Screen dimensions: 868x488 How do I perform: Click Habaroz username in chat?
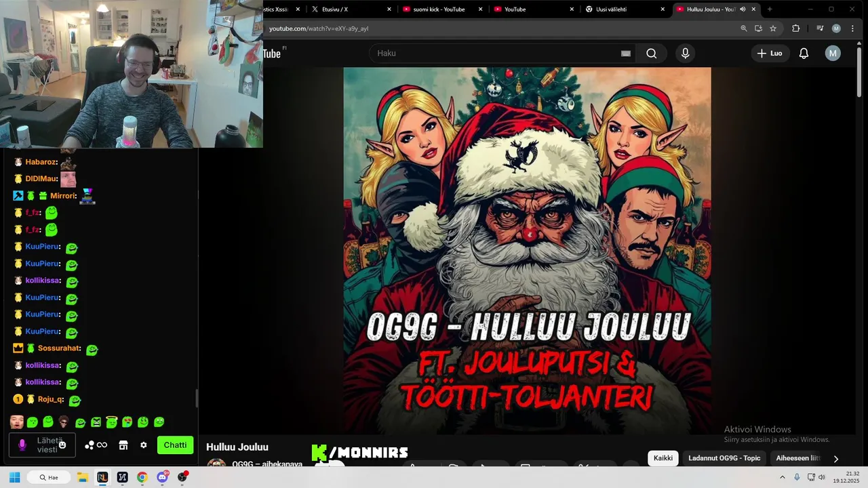coord(41,162)
